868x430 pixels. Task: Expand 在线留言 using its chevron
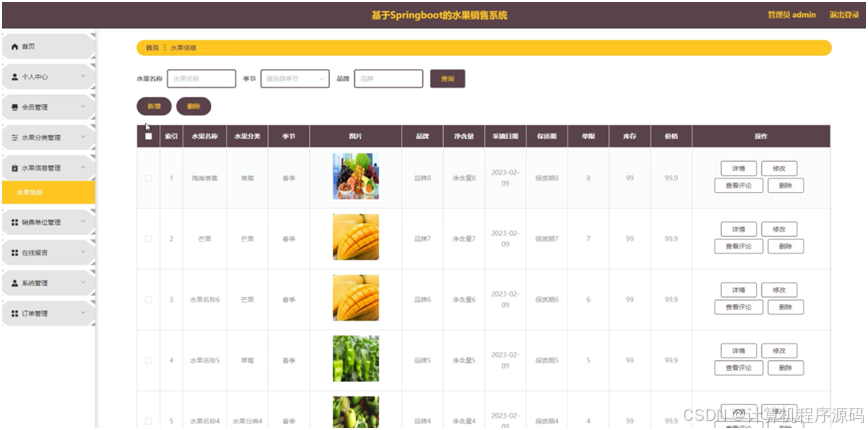(x=83, y=252)
